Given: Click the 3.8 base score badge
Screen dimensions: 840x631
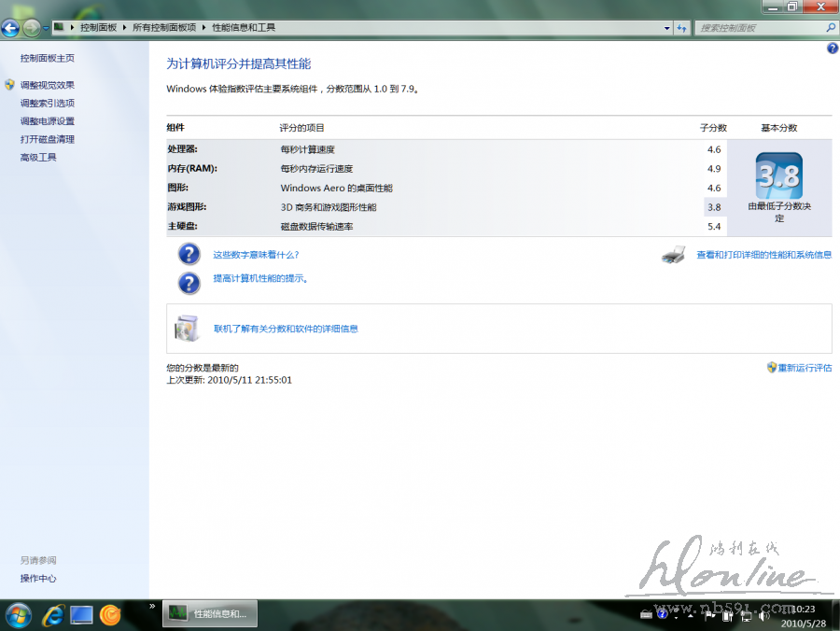Looking at the screenshot, I should pos(778,175).
